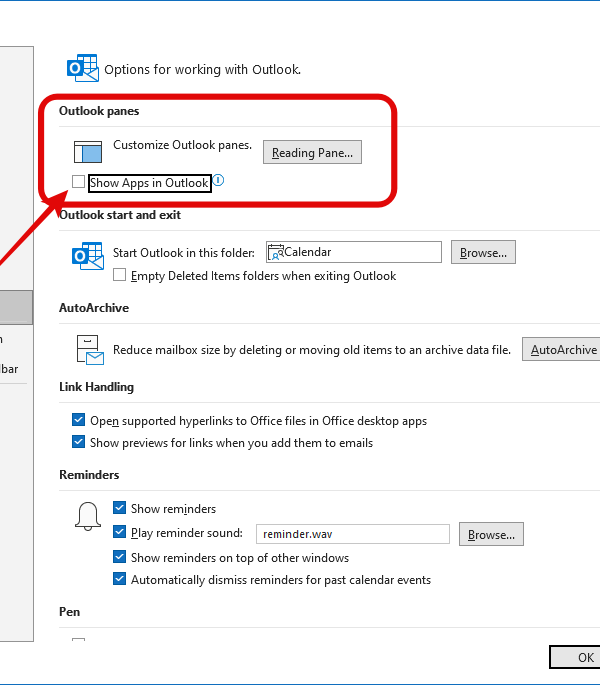Uncheck Show reminders on top of other windows

pyautogui.click(x=119, y=557)
